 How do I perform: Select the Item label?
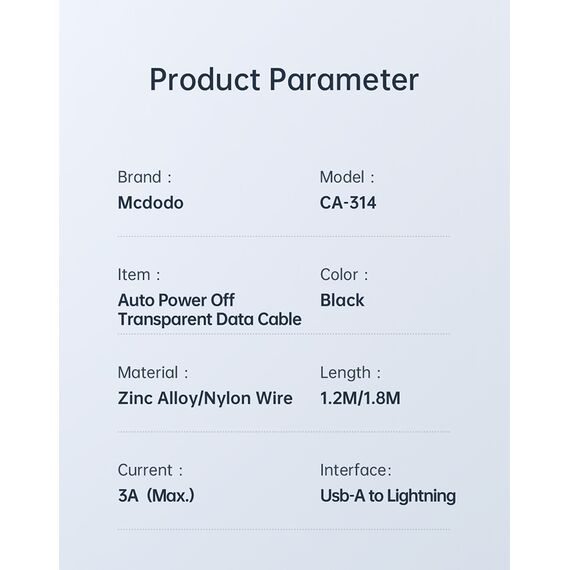coord(139,274)
